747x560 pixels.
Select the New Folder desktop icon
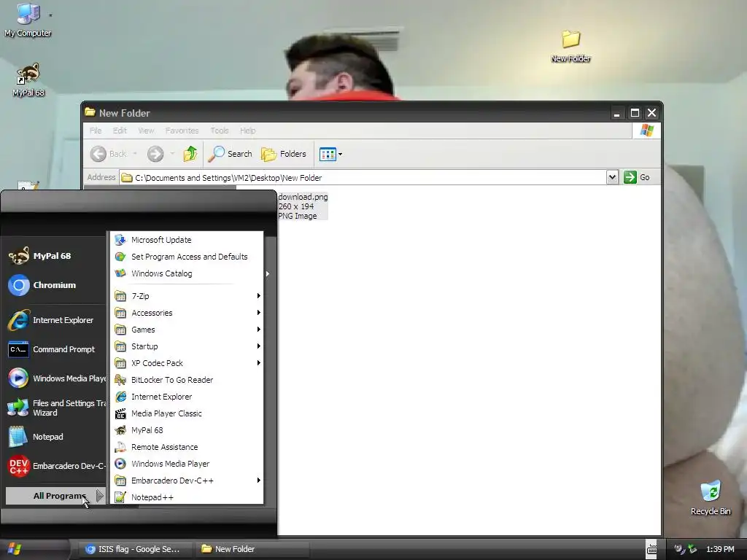[570, 46]
